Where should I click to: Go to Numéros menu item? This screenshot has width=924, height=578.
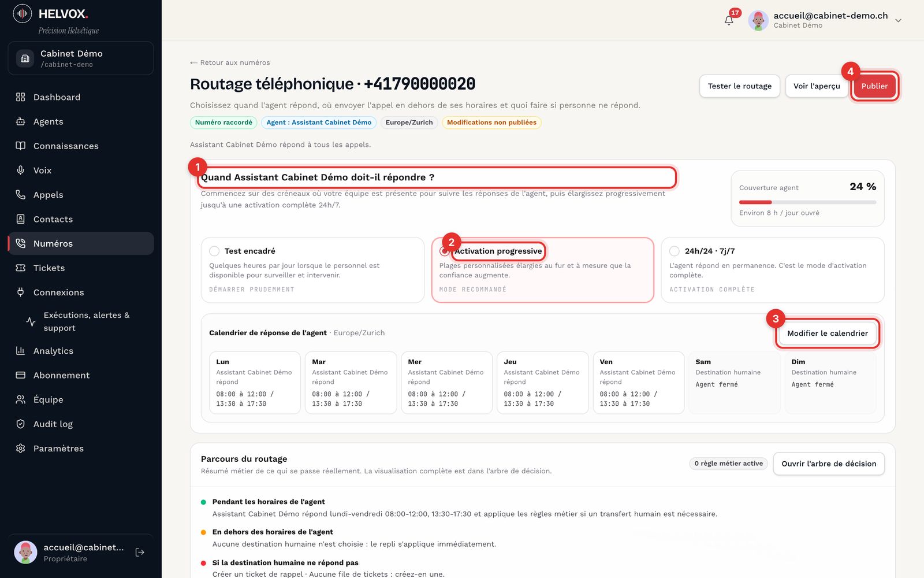coord(81,243)
